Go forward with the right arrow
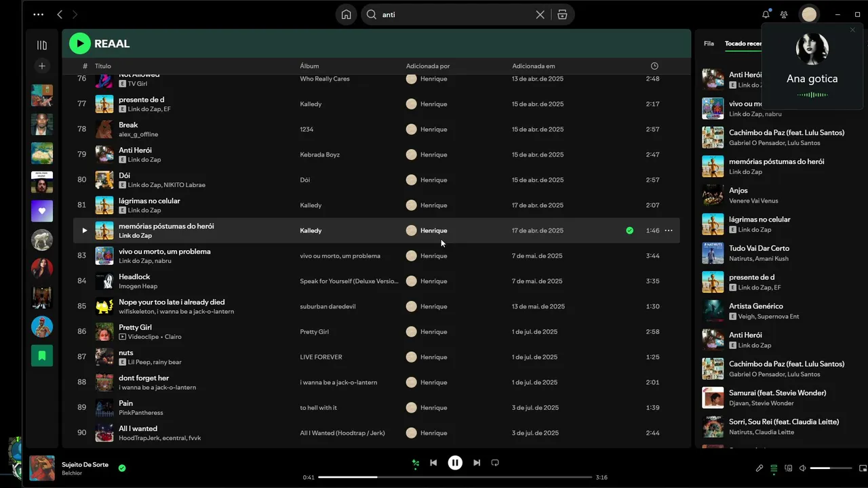 (x=75, y=14)
